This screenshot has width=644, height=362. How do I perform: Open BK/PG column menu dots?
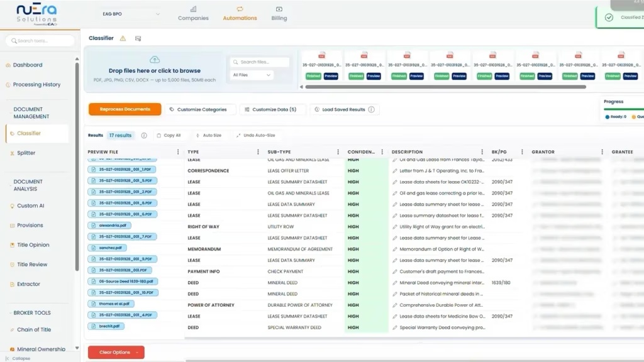522,152
